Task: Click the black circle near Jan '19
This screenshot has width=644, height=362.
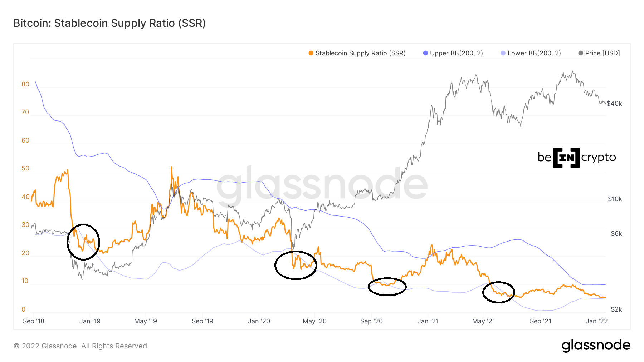Action: click(83, 242)
